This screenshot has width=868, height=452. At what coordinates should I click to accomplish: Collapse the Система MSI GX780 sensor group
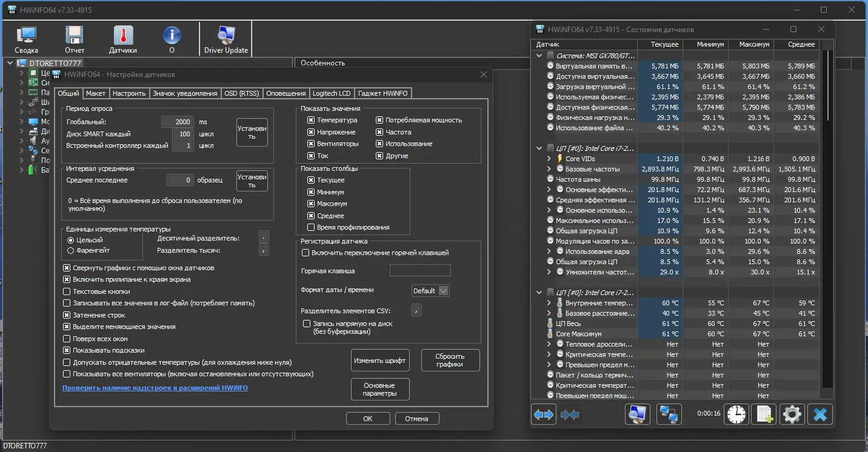click(x=539, y=56)
